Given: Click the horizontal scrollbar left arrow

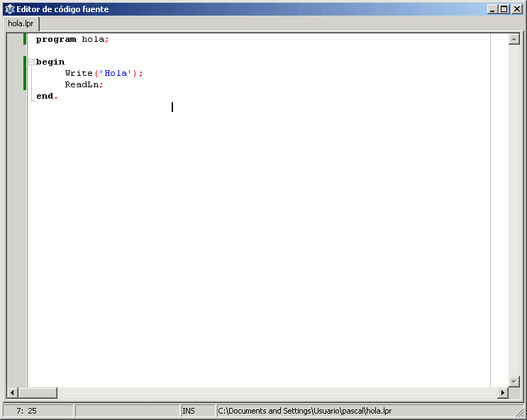Looking at the screenshot, I should pyautogui.click(x=13, y=392).
